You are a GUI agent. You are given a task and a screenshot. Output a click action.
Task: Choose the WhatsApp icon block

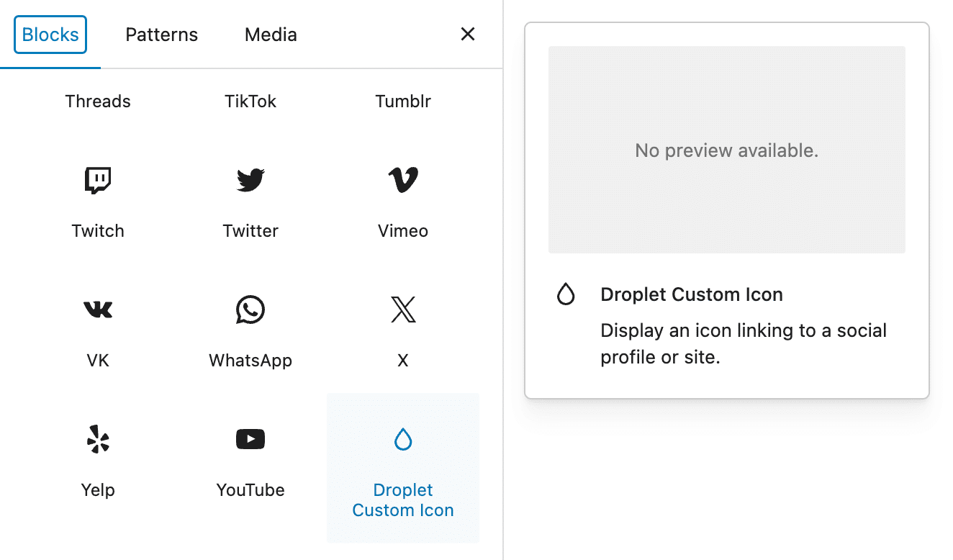click(250, 310)
